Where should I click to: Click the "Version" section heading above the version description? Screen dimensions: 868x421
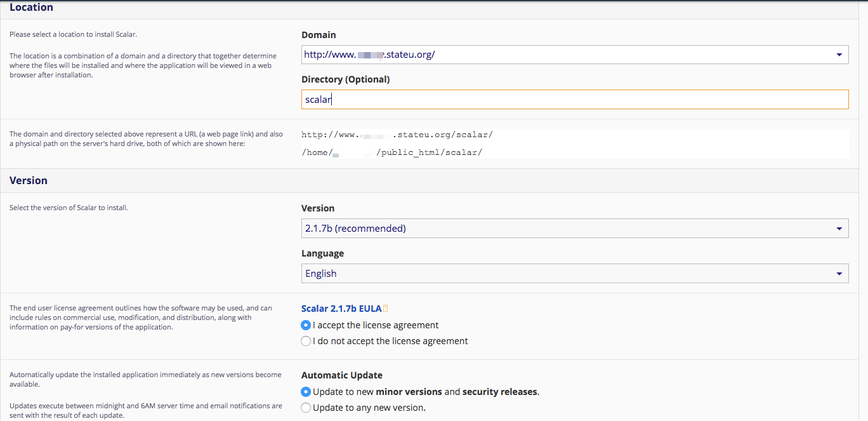(29, 180)
